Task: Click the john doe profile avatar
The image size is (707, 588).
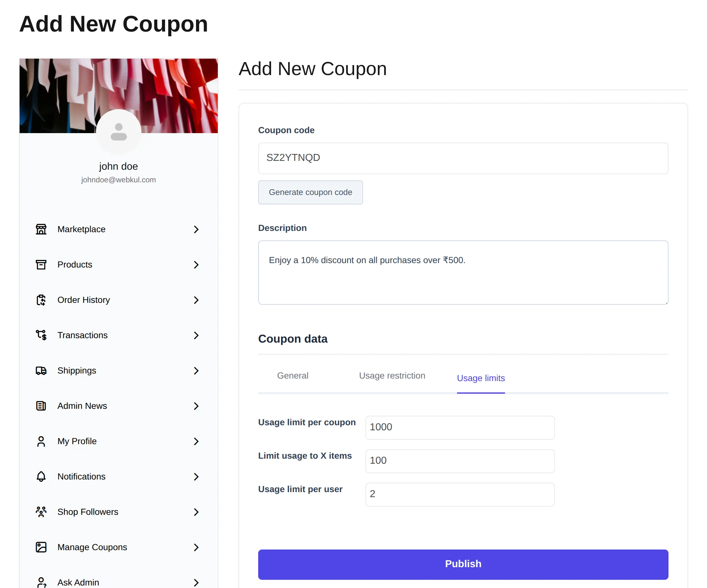Action: [118, 132]
